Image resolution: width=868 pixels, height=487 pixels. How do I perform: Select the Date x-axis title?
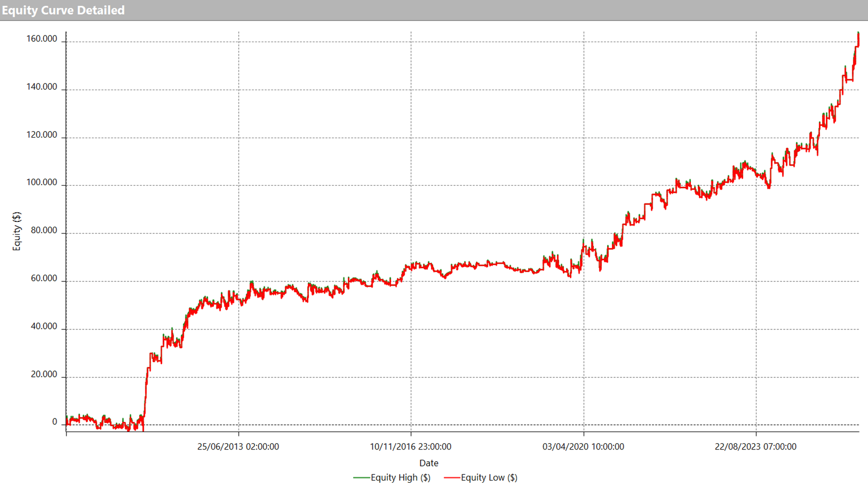click(428, 463)
